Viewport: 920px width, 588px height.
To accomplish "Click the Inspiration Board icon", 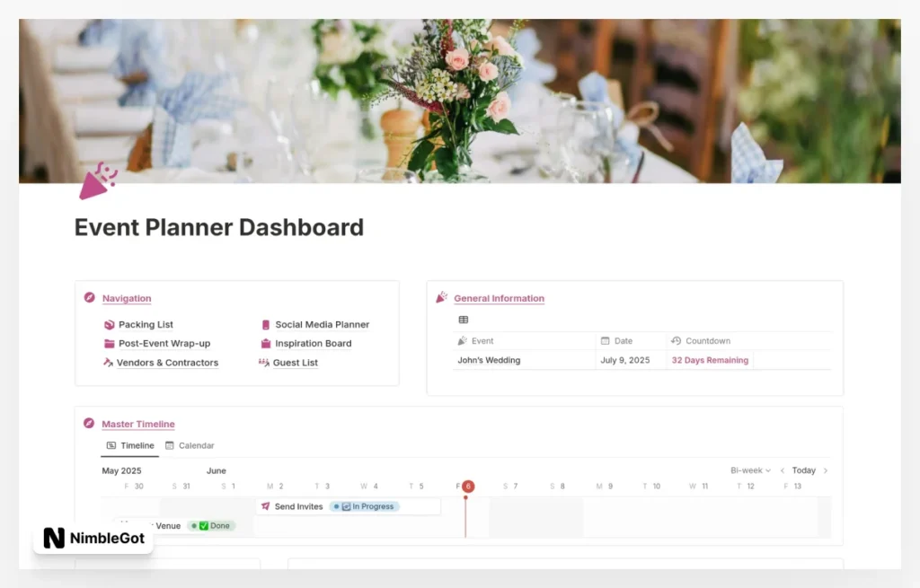I will pyautogui.click(x=266, y=344).
